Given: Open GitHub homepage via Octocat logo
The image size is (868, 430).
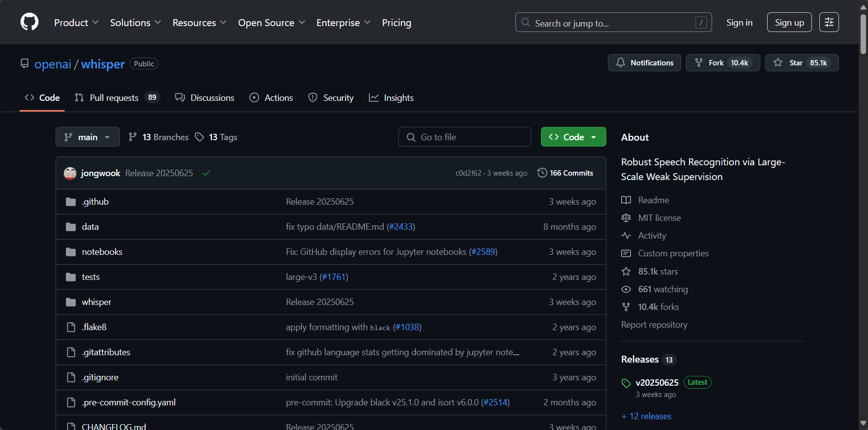Looking at the screenshot, I should click(30, 22).
